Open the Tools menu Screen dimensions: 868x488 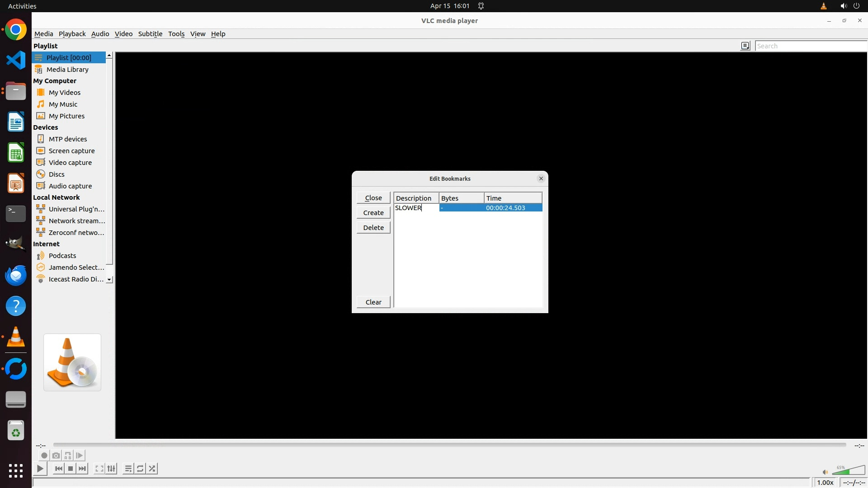point(176,34)
